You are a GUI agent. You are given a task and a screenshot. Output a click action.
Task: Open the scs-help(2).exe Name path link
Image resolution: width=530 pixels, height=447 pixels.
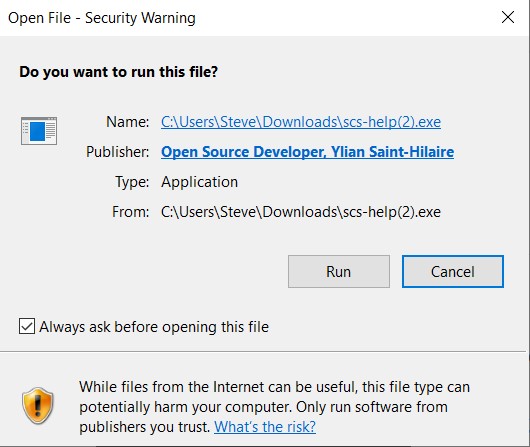pos(301,122)
